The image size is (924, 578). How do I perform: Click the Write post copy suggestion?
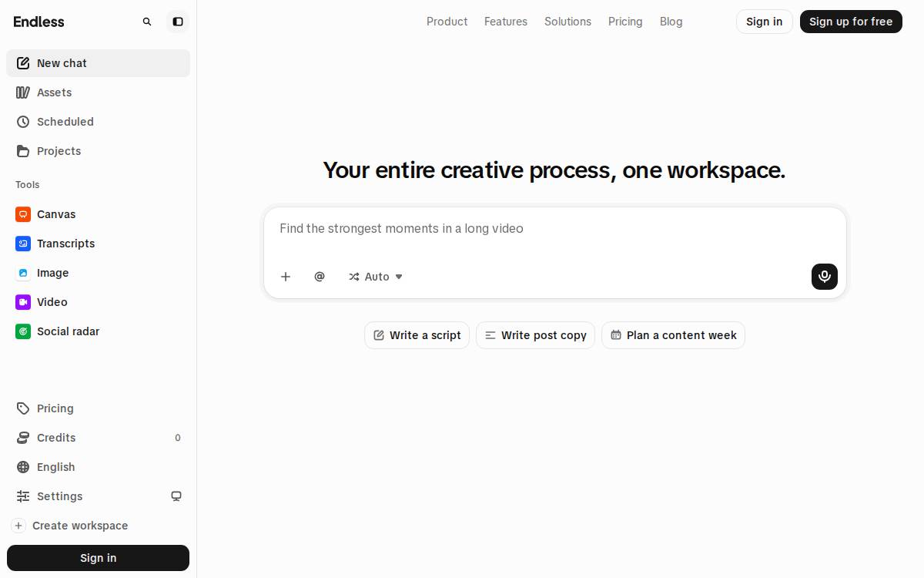pos(535,335)
